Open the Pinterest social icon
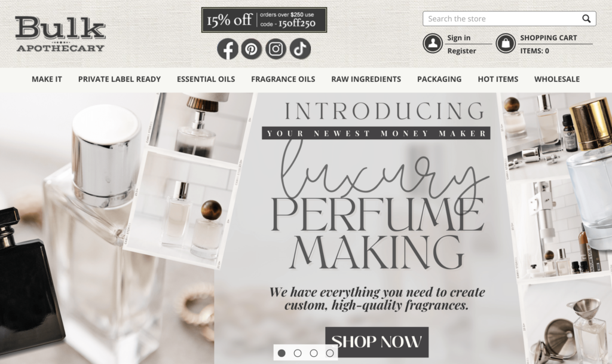Image resolution: width=612 pixels, height=364 pixels. pos(252,49)
